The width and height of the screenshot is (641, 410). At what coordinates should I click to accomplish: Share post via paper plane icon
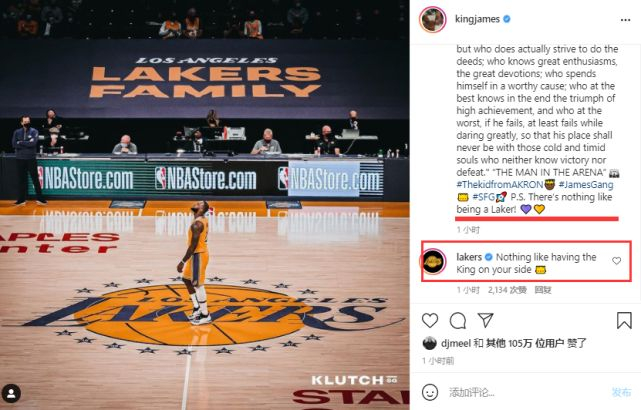(x=485, y=320)
